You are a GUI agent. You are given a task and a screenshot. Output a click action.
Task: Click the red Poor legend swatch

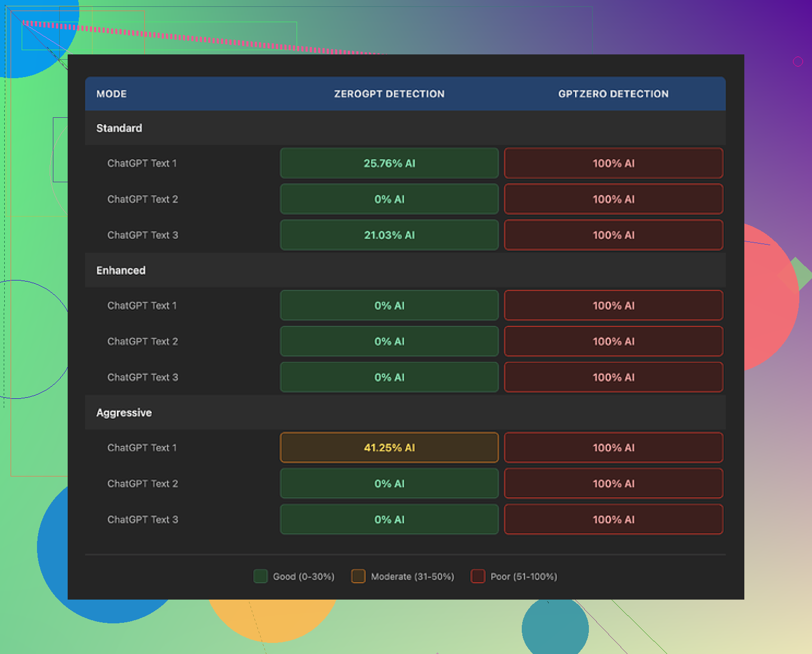click(478, 576)
